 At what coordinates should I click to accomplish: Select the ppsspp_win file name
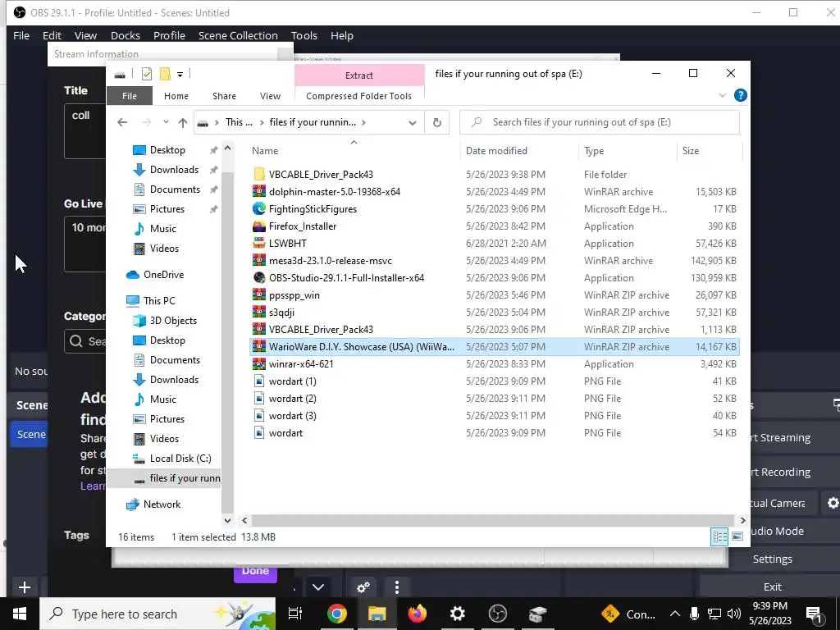tap(294, 295)
